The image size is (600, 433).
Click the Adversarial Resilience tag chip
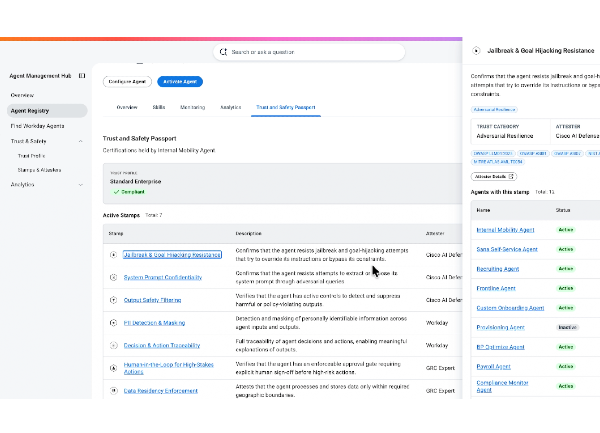click(494, 109)
